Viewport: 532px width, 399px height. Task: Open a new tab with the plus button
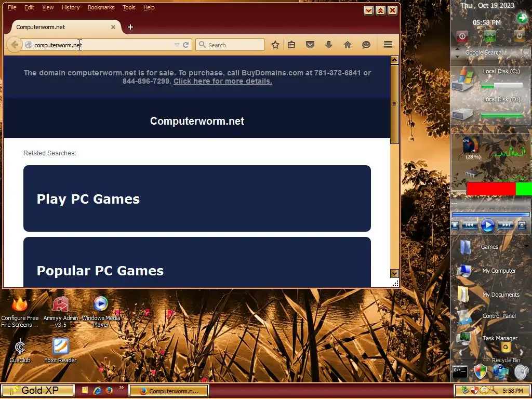tap(130, 27)
